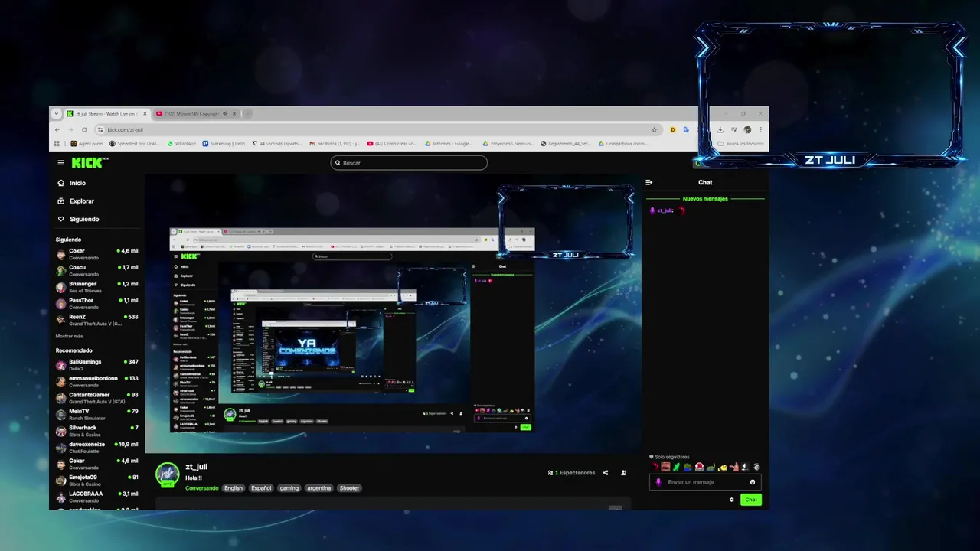Viewport: 980px width, 551px height.
Task: Open WhatsApp bookmark
Action: (181, 143)
